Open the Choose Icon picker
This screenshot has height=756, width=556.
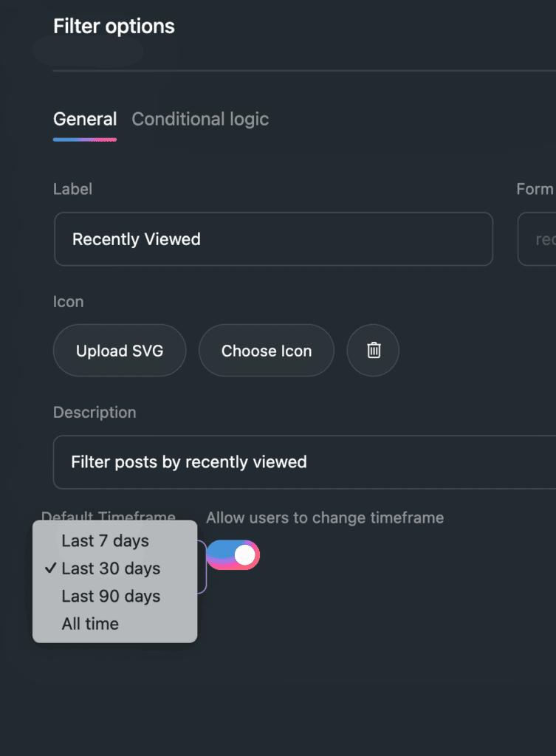coord(267,351)
